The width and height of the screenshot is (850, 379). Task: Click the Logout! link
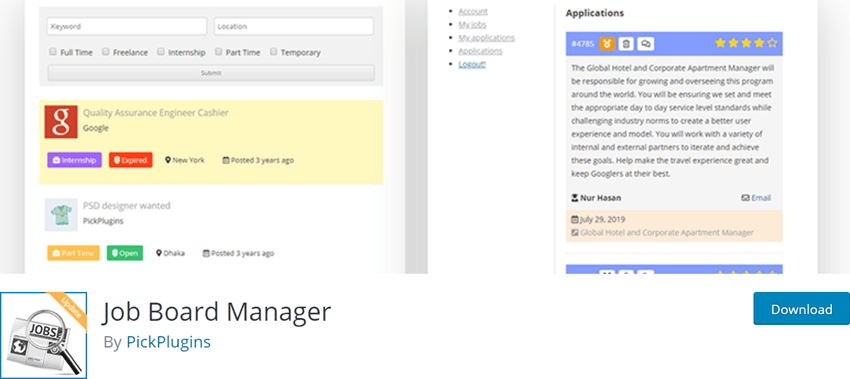(x=472, y=64)
